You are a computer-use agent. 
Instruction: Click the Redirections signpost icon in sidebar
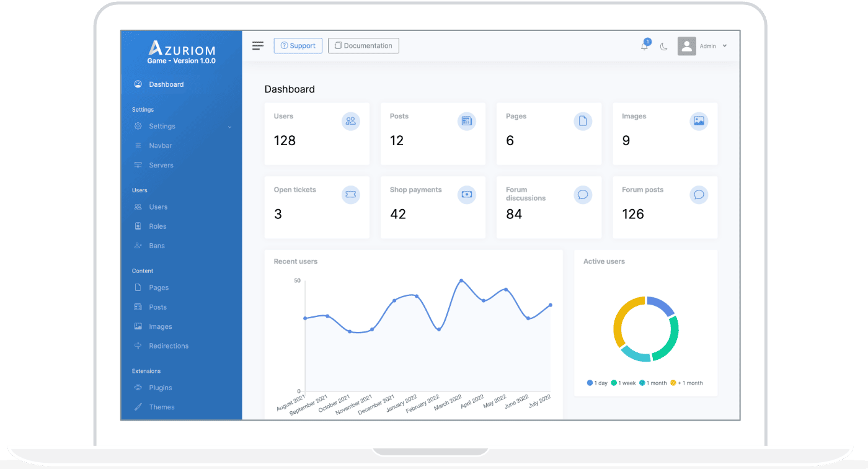138,346
